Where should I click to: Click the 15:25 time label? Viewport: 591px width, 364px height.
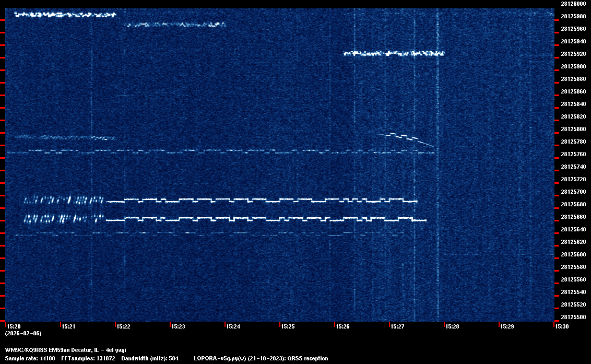tap(288, 326)
